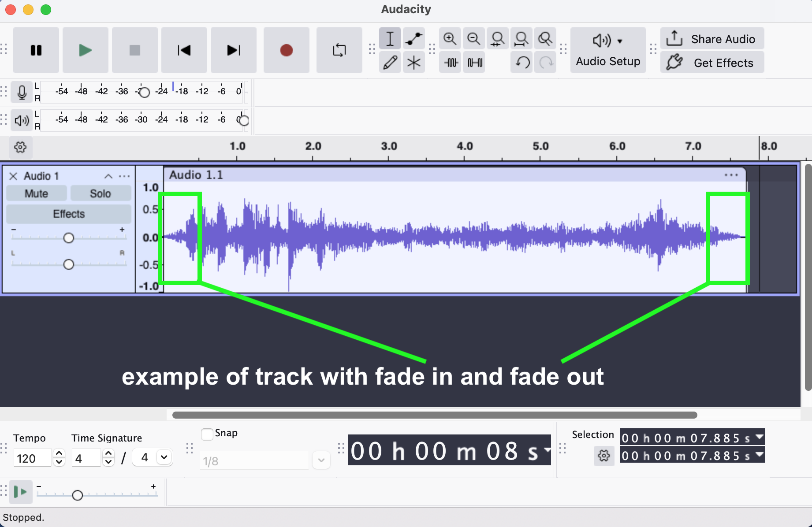The image size is (812, 527).
Task: Increase time signature numerator stepper
Action: pos(108,453)
